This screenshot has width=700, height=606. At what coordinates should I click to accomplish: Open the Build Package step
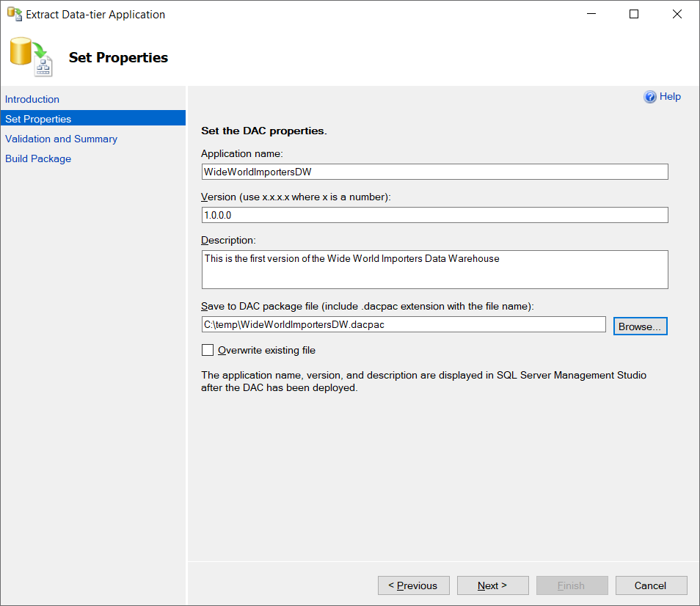click(x=38, y=158)
